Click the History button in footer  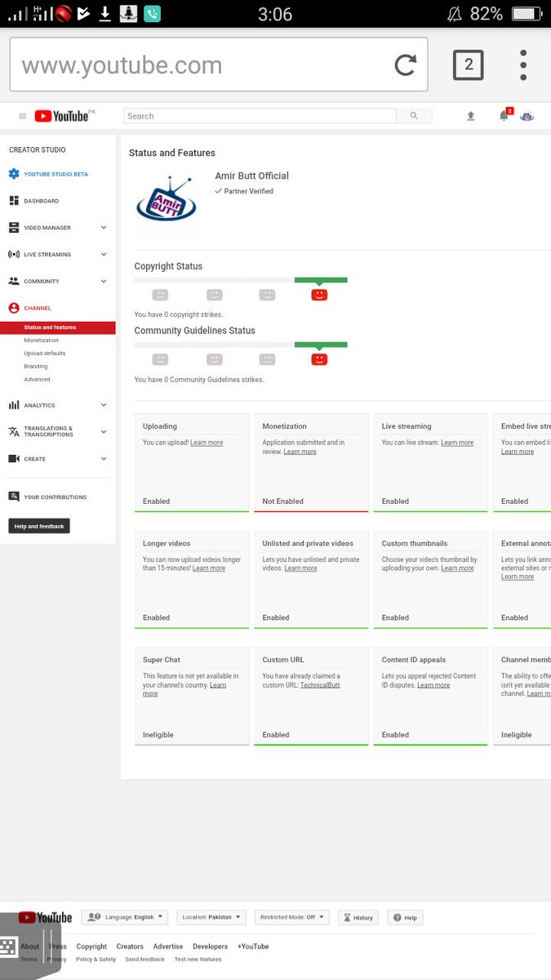[x=358, y=917]
